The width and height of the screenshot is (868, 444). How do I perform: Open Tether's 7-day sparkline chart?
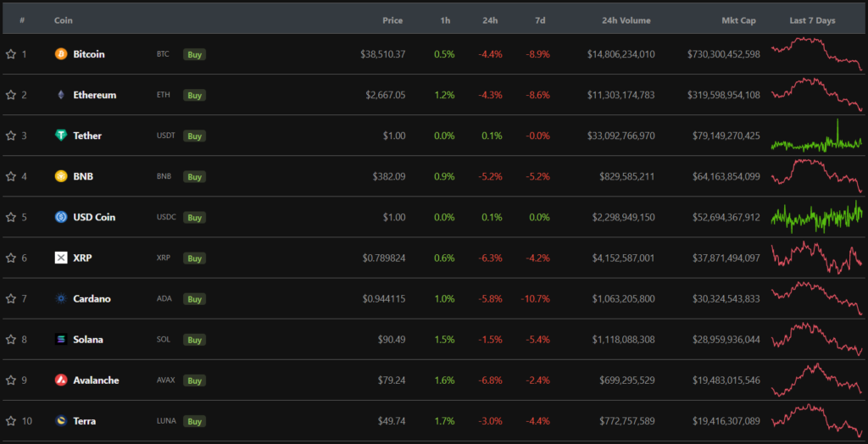[816, 137]
